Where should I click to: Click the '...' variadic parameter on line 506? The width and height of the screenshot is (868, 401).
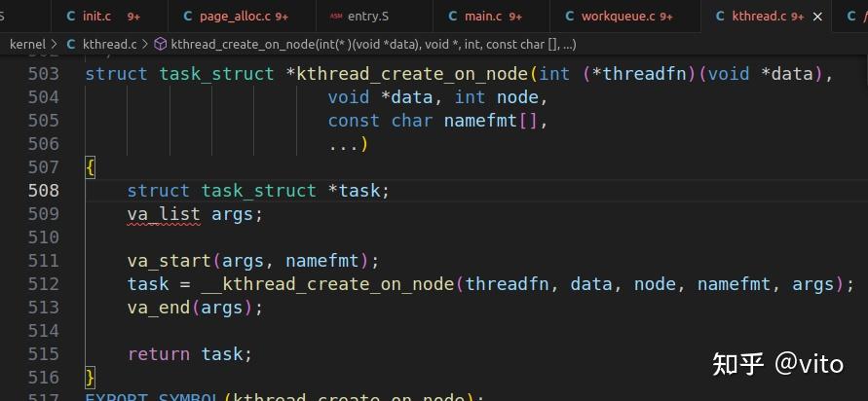pyautogui.click(x=343, y=145)
